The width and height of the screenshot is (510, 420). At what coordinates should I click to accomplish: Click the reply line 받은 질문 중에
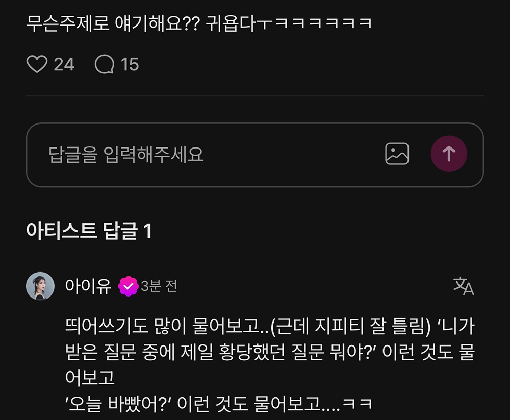[x=270, y=352]
